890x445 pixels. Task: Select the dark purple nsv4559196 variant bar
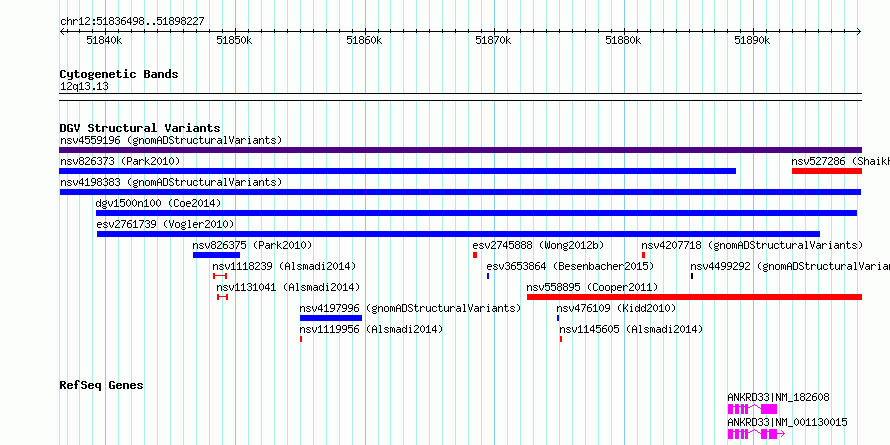460,150
